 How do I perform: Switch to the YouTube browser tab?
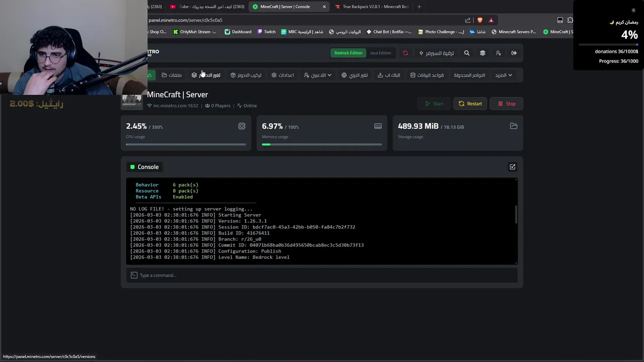pyautogui.click(x=207, y=7)
